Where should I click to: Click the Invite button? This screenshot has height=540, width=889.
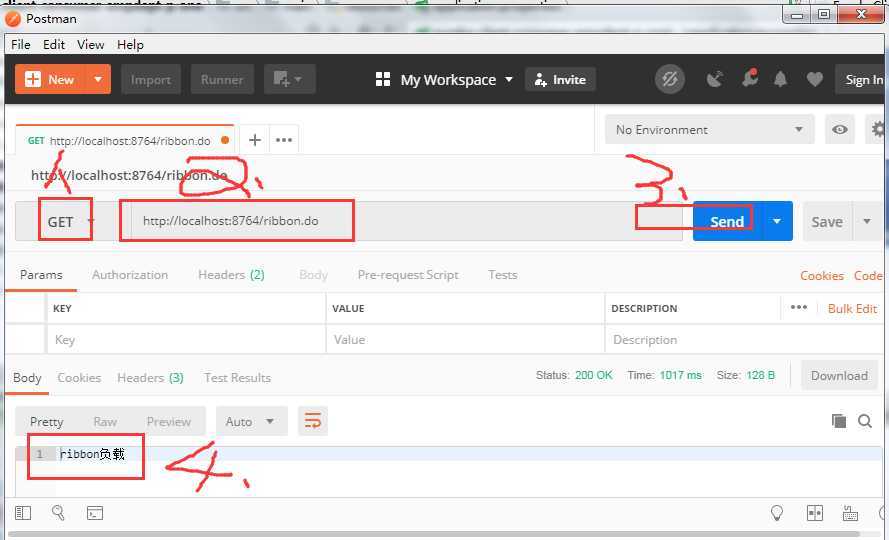[560, 80]
